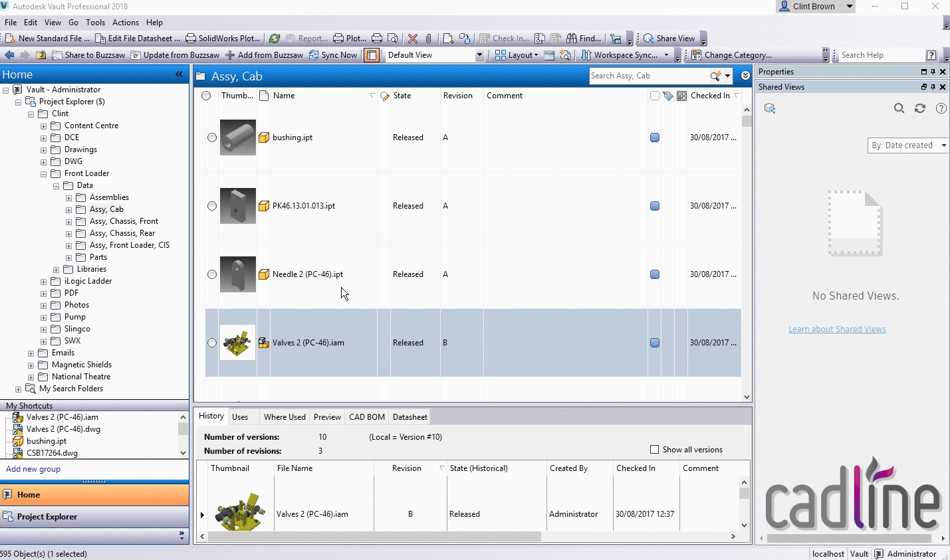Click the Learn about Shared Views link

[837, 329]
